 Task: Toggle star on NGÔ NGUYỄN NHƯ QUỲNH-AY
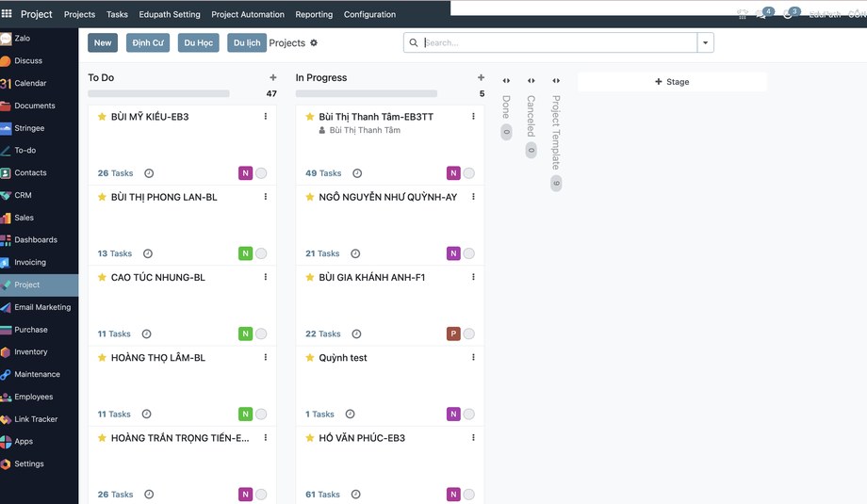[310, 197]
